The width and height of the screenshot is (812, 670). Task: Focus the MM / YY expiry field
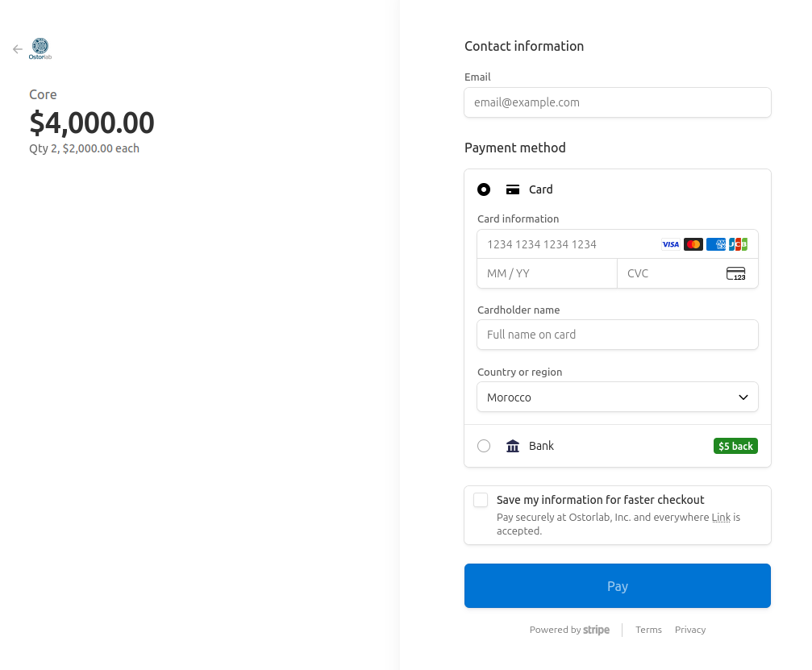547,273
